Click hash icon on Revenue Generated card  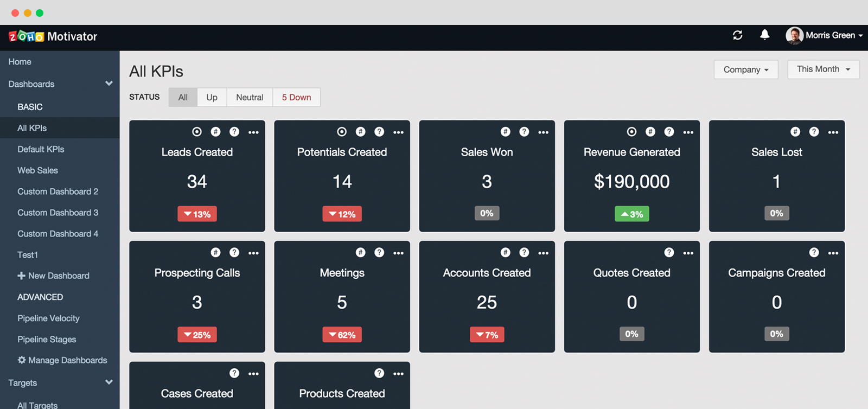pos(650,132)
